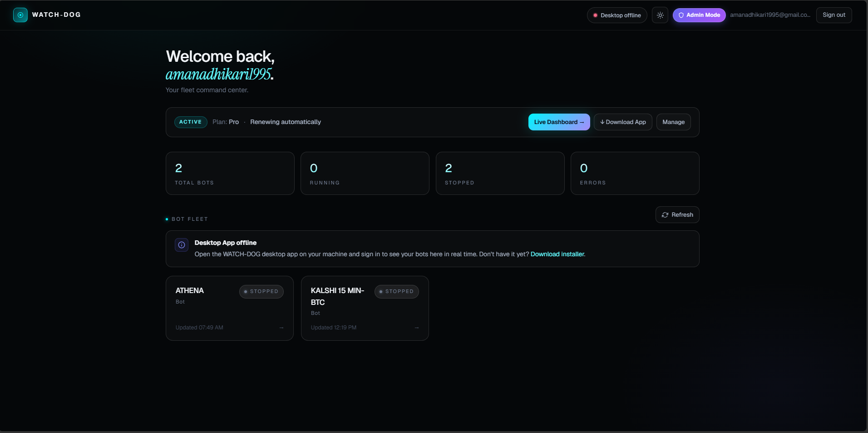Click the ACTIVE plan badge
This screenshot has height=433, width=868.
point(191,122)
